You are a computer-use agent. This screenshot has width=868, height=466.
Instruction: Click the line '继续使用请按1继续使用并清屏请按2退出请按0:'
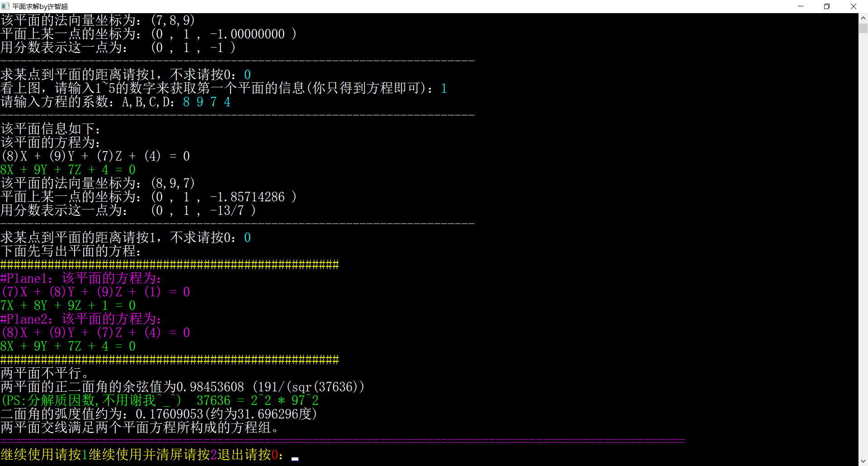142,454
